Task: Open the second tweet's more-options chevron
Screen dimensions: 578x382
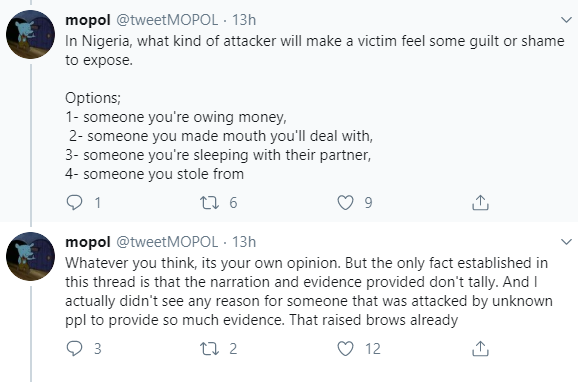Action: coord(566,242)
